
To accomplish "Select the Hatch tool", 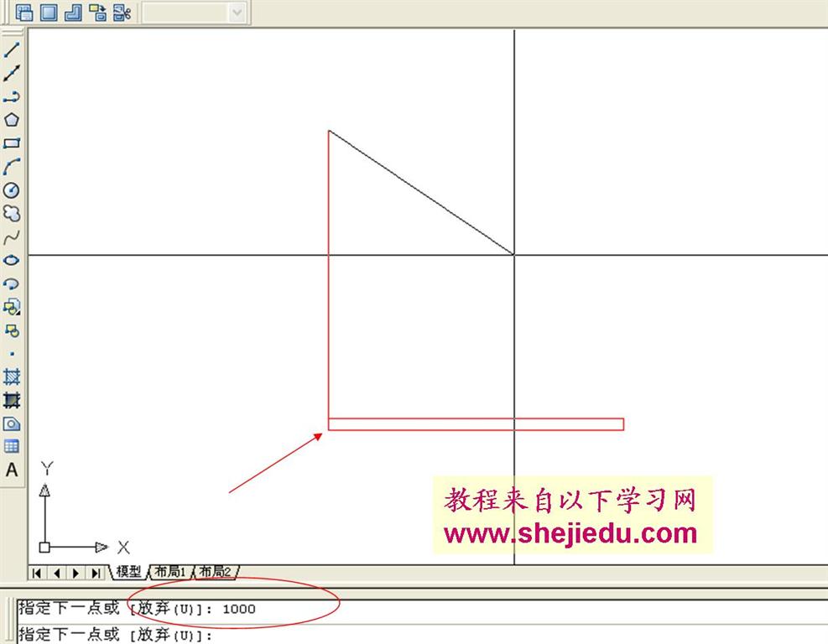I will click(x=12, y=377).
